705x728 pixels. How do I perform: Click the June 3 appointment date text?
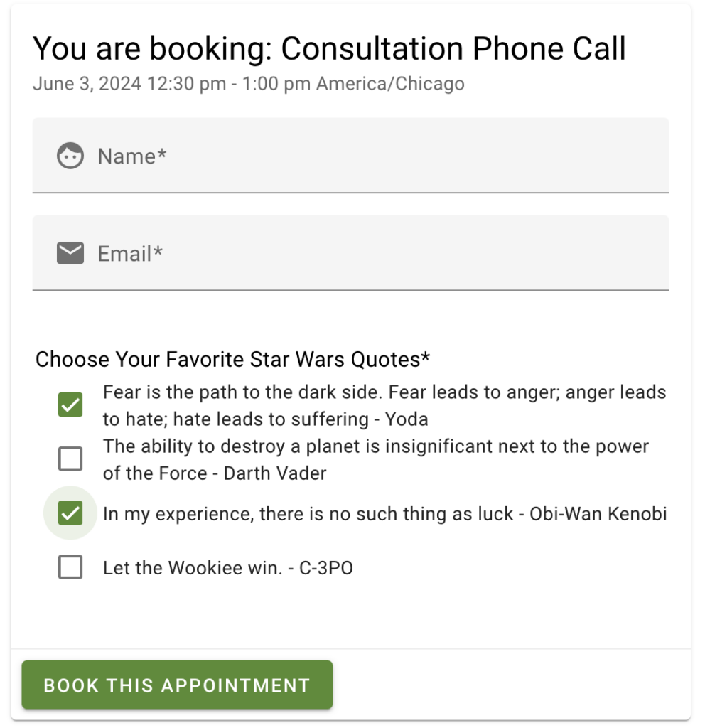pos(248,84)
